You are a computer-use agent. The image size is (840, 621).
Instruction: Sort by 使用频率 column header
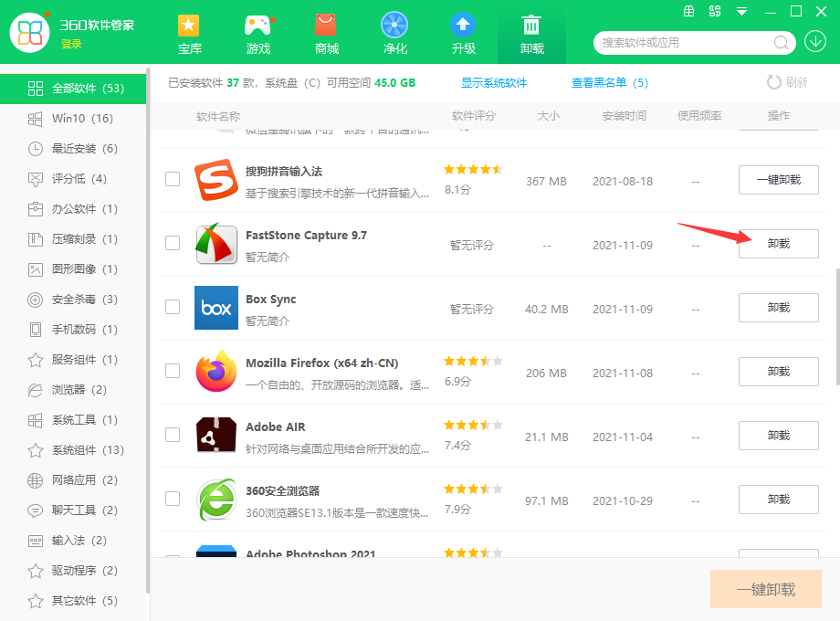click(x=699, y=116)
